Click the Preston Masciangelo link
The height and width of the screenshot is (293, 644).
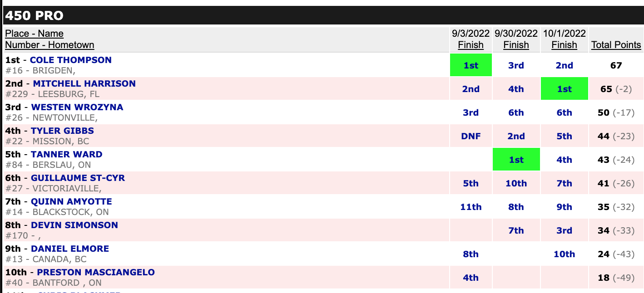pyautogui.click(x=95, y=272)
